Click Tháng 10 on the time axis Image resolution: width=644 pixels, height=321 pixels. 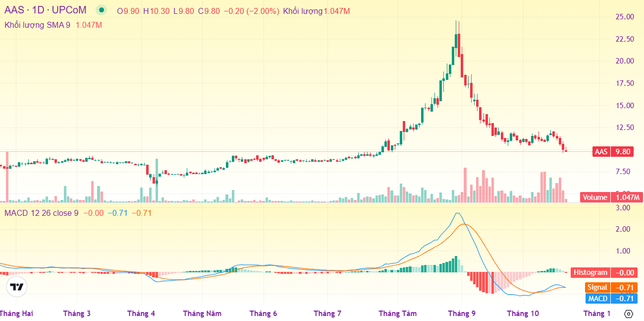523,314
